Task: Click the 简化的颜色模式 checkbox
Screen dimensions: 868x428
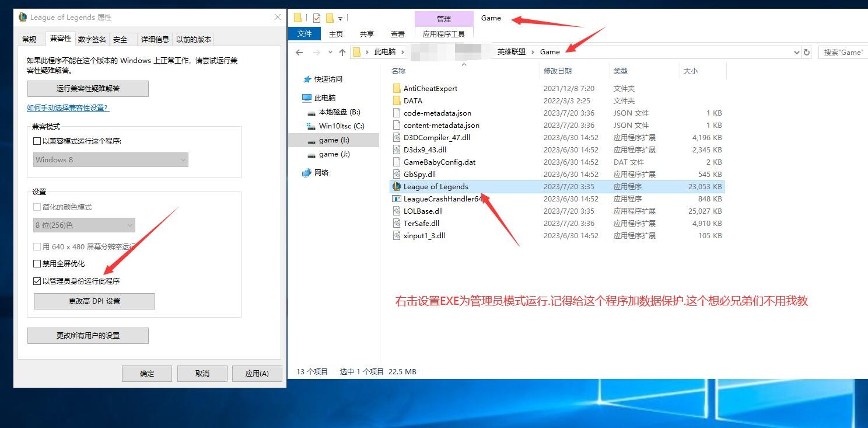Action: coord(37,207)
